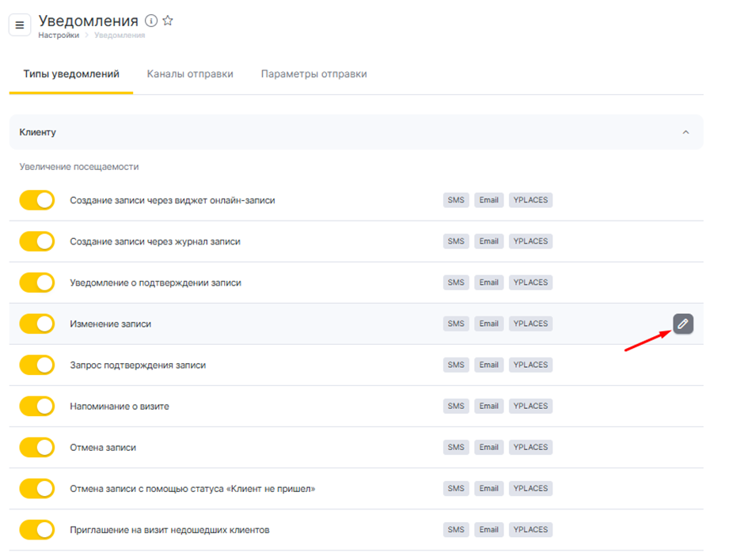Select the Типы уведомлений tab
Screen dimensions: 744x560
[71, 74]
